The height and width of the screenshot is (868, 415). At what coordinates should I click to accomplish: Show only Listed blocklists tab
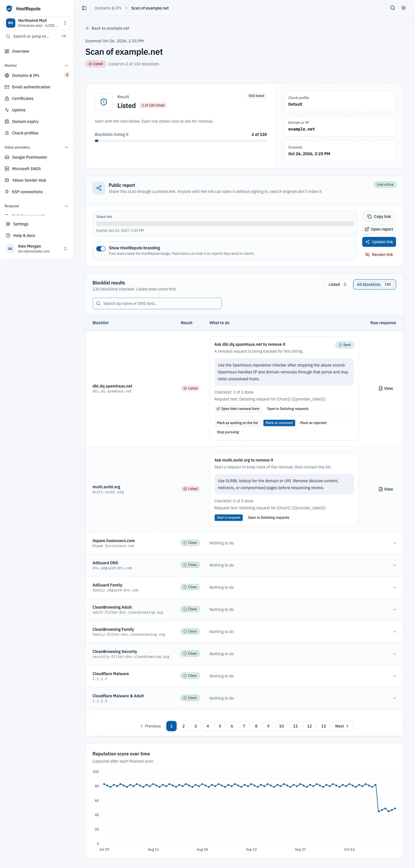pyautogui.click(x=338, y=284)
